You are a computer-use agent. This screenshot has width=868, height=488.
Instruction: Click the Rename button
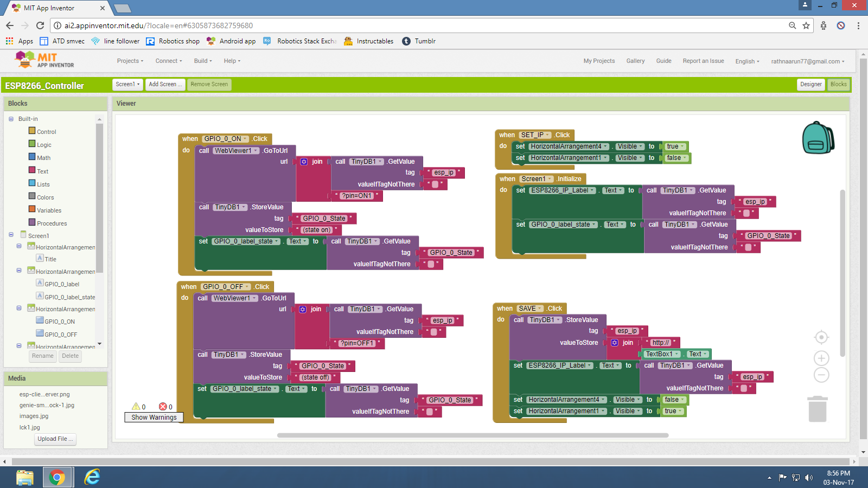click(43, 356)
